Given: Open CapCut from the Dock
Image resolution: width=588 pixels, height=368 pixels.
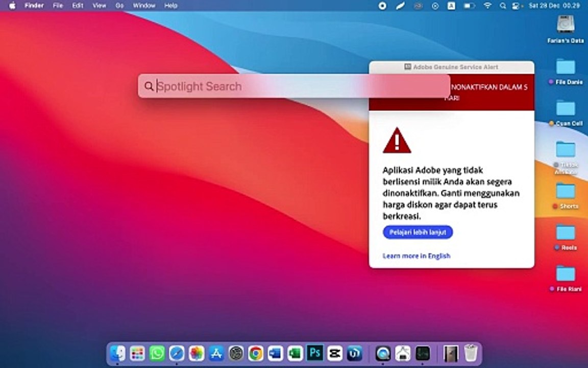Looking at the screenshot, I should [335, 353].
